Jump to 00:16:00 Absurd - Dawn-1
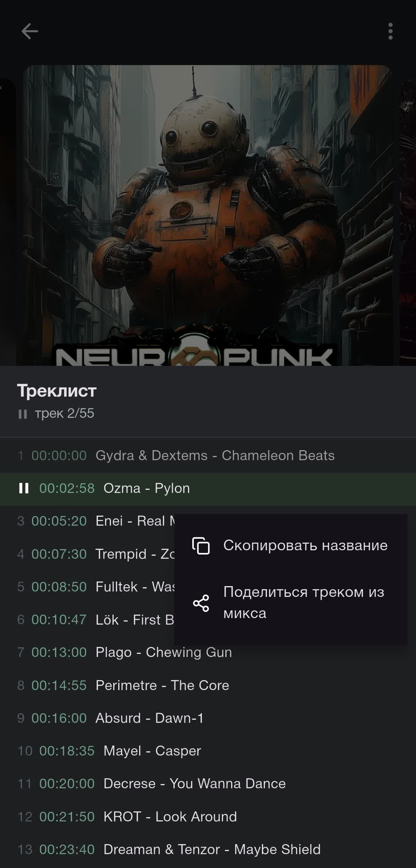The width and height of the screenshot is (416, 868). [x=208, y=718]
